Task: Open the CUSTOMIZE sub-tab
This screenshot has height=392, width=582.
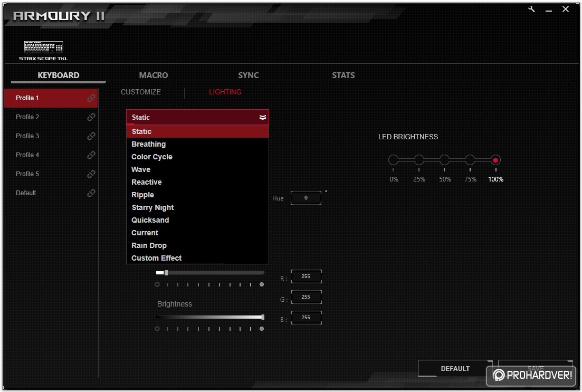Action: 141,92
